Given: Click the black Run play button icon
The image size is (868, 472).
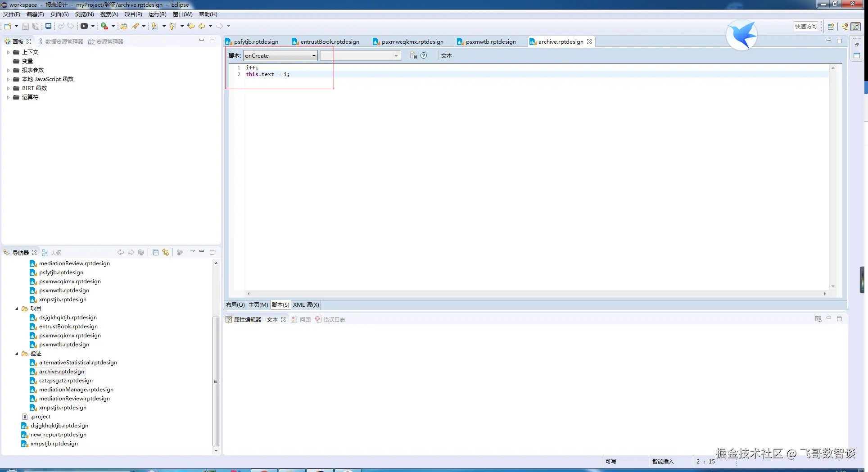Looking at the screenshot, I should tap(84, 26).
